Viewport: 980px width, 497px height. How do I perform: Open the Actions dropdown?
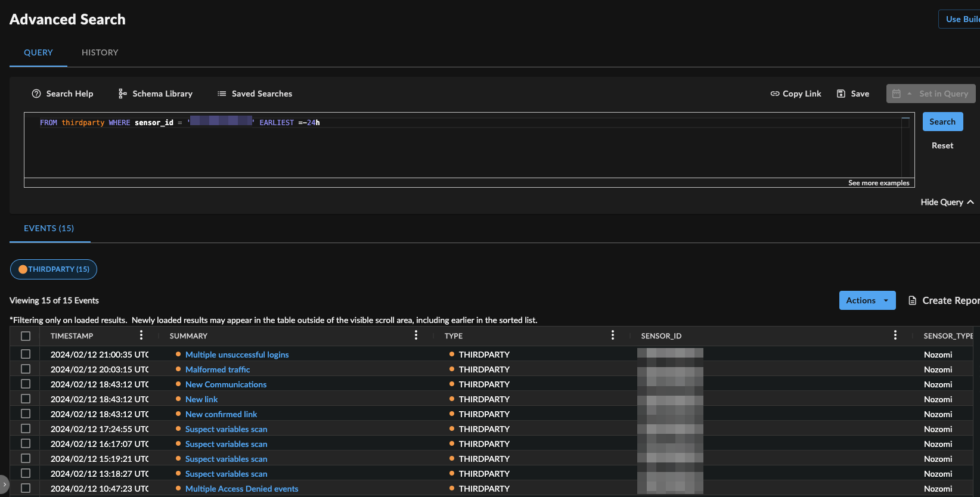pyautogui.click(x=867, y=300)
